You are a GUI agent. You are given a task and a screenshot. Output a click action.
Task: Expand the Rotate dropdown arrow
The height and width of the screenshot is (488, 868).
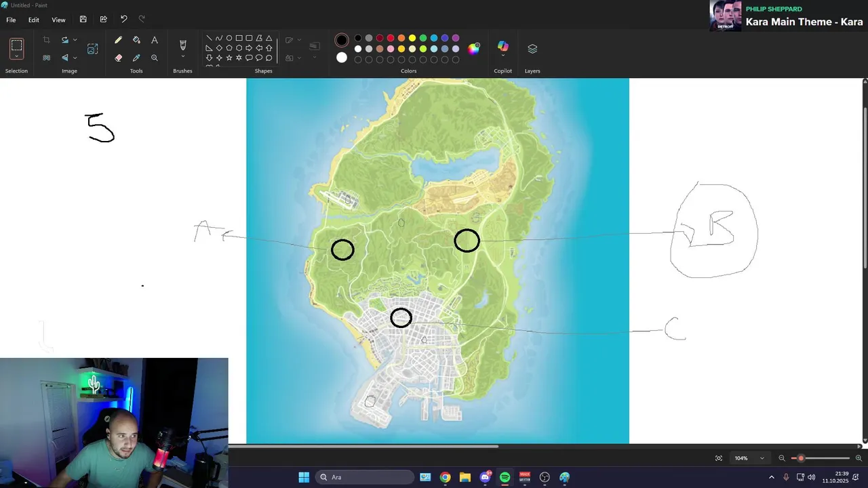75,41
